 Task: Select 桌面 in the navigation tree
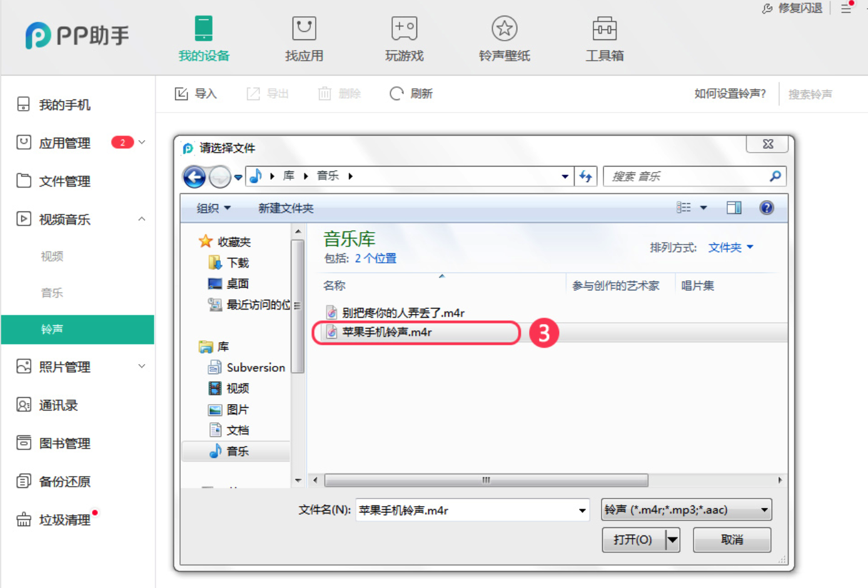pos(228,283)
